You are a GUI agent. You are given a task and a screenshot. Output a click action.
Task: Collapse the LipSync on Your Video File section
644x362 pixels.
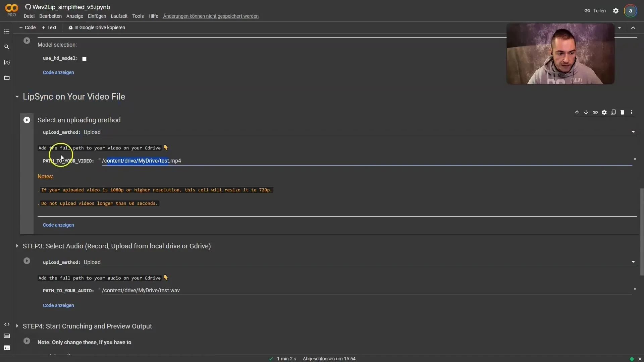17,97
